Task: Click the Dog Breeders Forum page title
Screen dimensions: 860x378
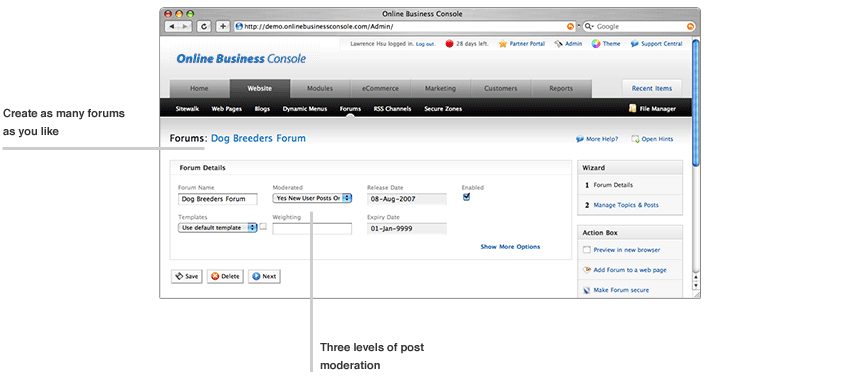Action: (258, 139)
